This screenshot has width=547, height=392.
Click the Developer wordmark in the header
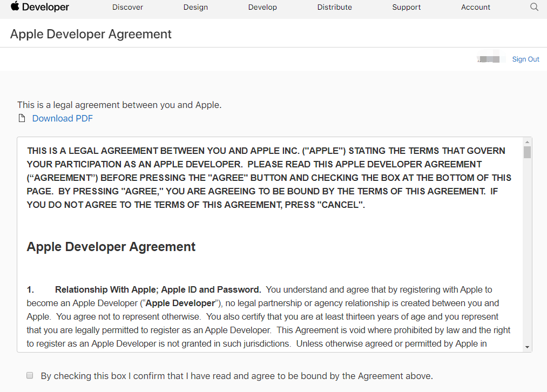pyautogui.click(x=46, y=7)
